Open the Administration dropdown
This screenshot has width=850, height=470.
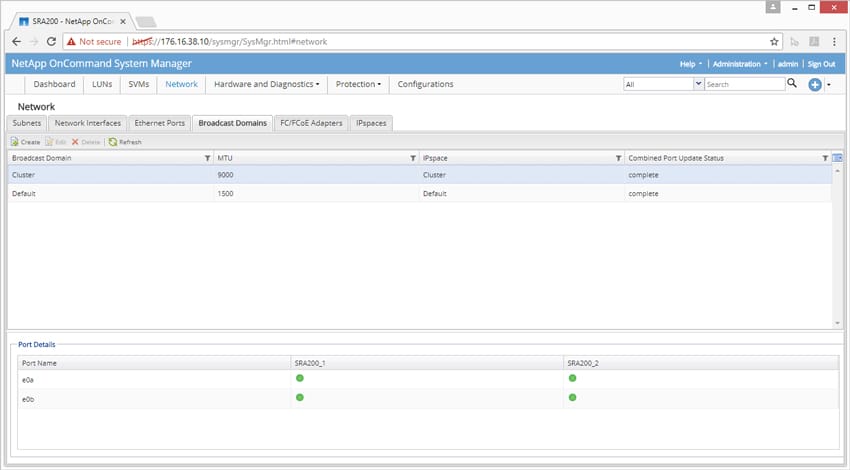pyautogui.click(x=740, y=64)
